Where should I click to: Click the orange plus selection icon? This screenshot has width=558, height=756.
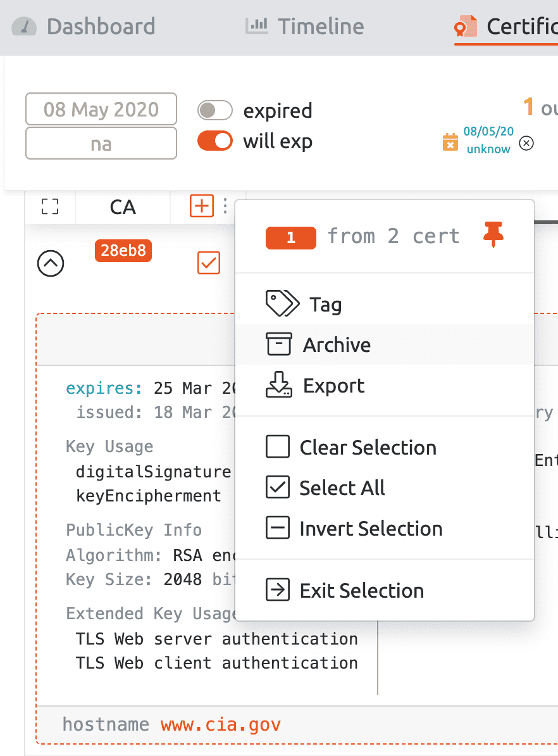202,206
